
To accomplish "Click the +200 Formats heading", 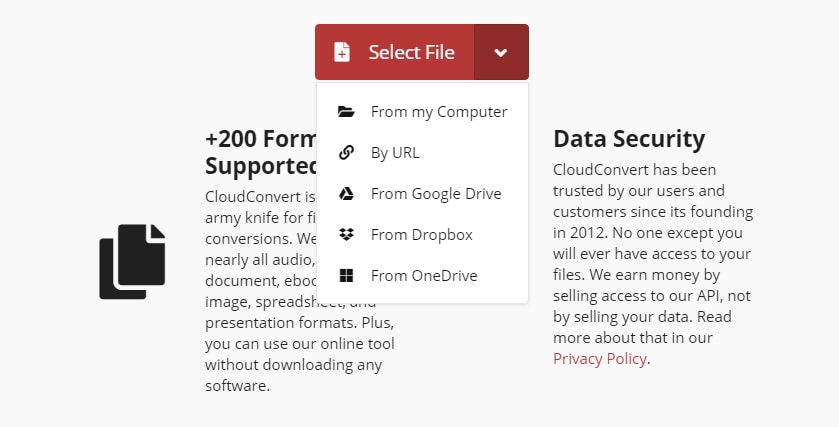I will (x=260, y=139).
